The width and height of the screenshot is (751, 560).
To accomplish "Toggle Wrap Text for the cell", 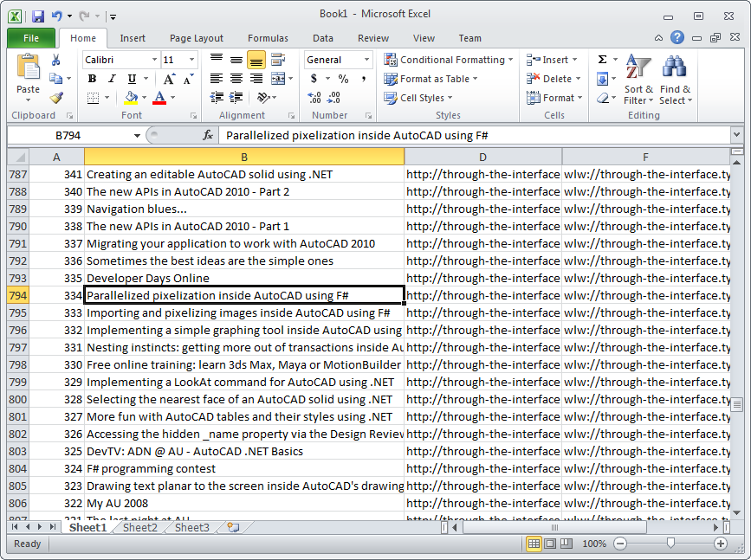I will point(277,60).
